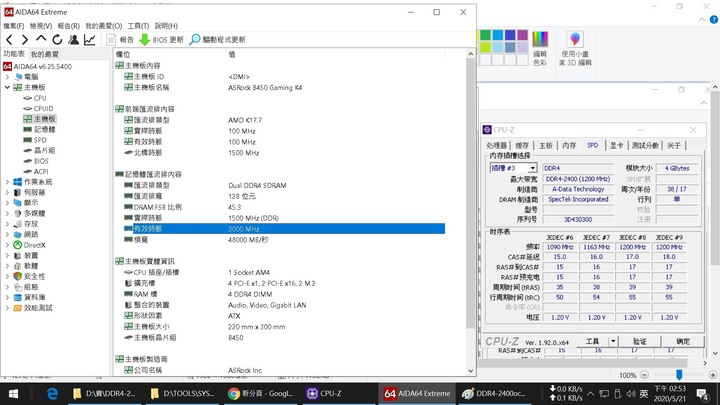Viewport: 720px width, 405px height.
Task: Expand the 伺服器 tree node
Action: click(x=7, y=192)
